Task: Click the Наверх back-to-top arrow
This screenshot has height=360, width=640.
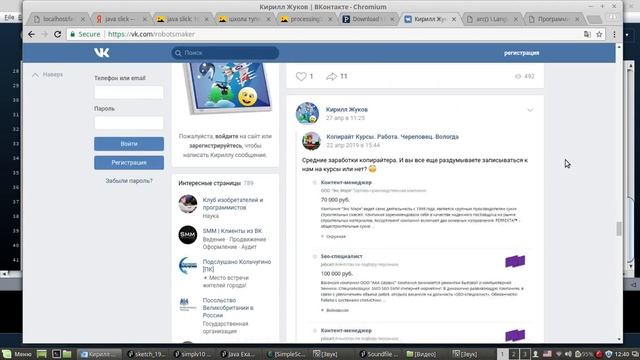Action: pyautogui.click(x=36, y=75)
